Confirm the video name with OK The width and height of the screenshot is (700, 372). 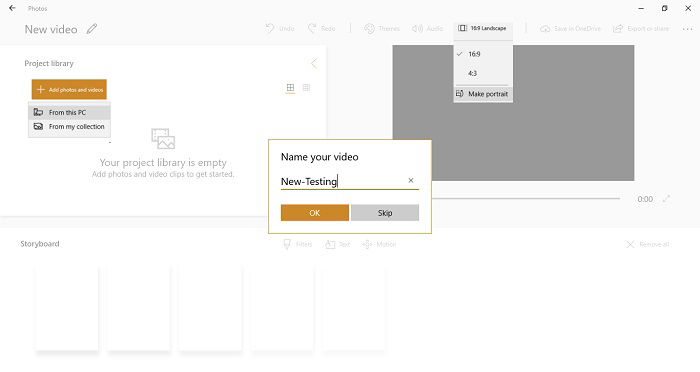coord(315,213)
